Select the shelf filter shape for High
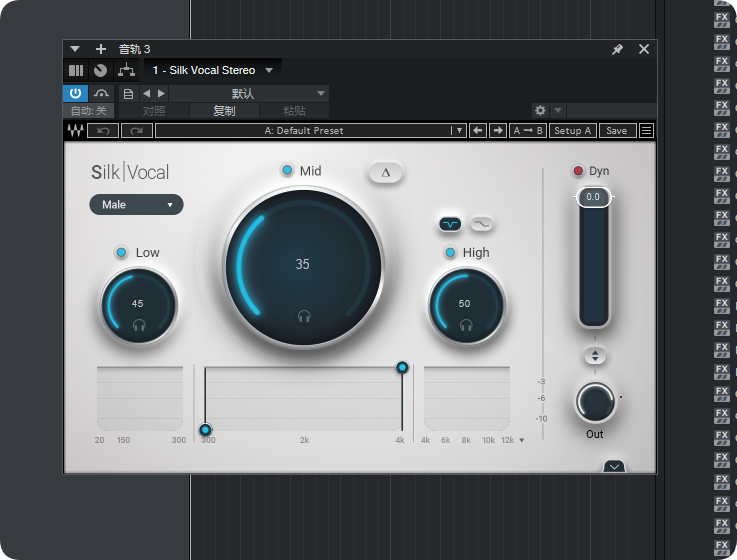The width and height of the screenshot is (737, 560). pos(482,224)
